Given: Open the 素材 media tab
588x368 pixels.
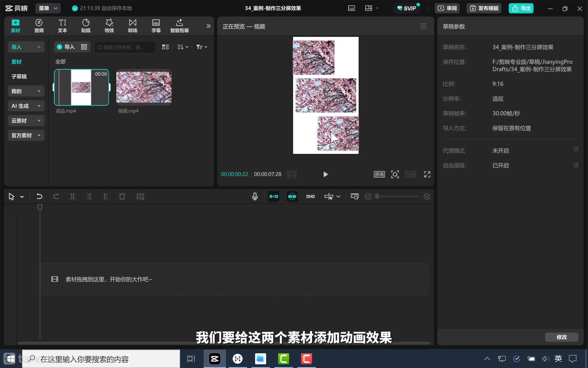Looking at the screenshot, I should tap(15, 26).
